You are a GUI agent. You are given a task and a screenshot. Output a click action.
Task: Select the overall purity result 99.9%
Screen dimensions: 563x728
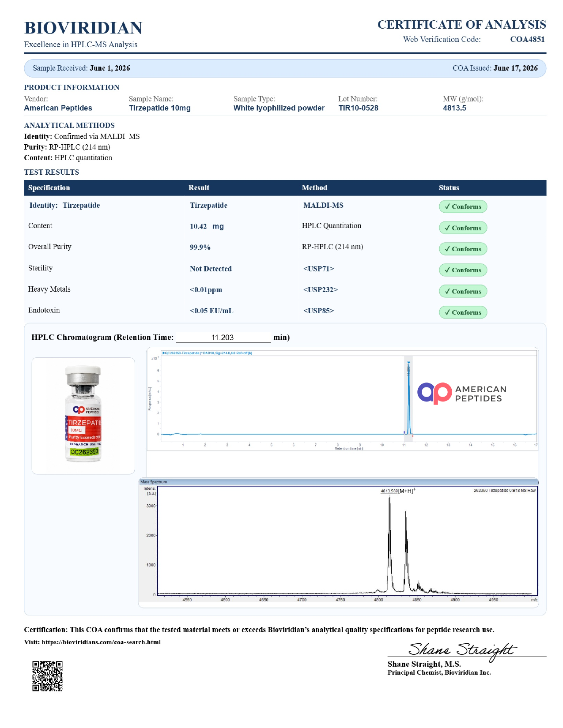pyautogui.click(x=200, y=247)
